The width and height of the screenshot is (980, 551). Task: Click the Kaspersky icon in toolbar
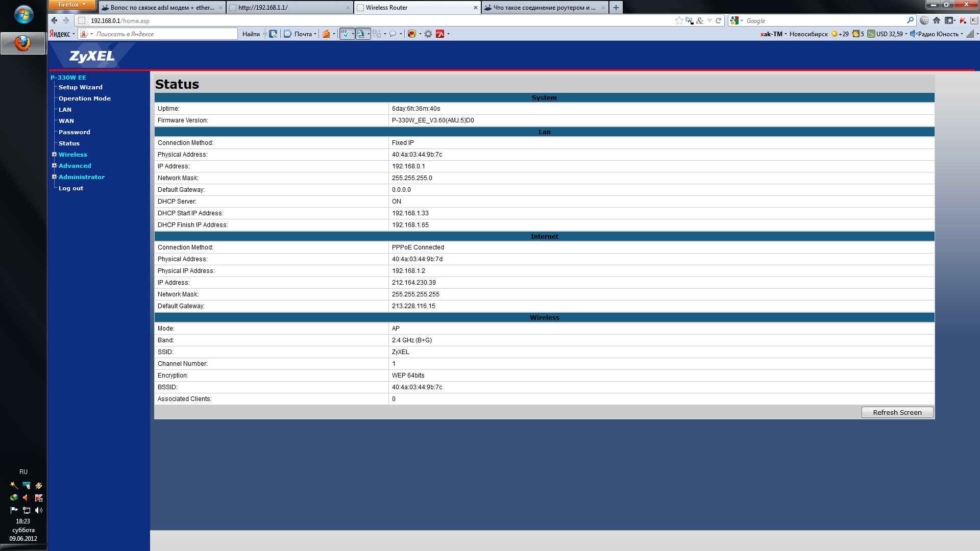[963, 21]
